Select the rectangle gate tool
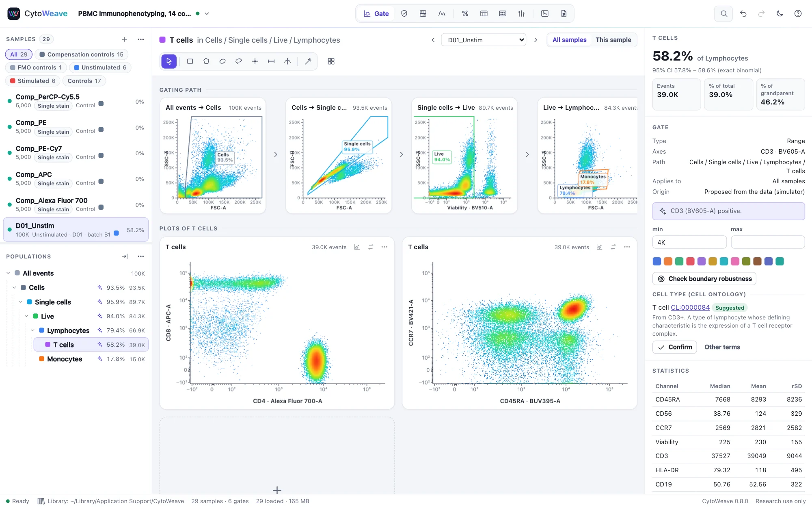812x508 pixels. (190, 61)
